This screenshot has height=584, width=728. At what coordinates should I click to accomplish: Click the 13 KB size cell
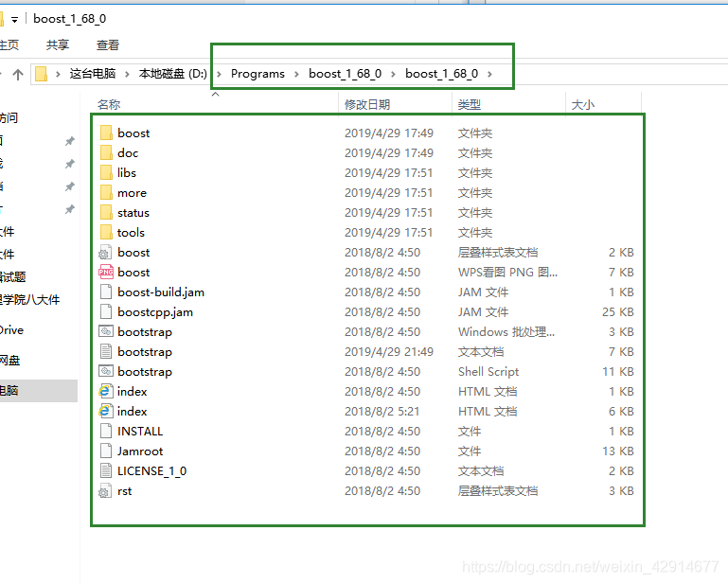coord(618,451)
